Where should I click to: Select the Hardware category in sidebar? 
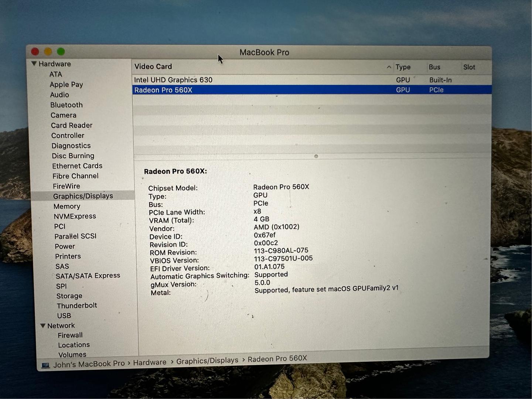click(x=55, y=64)
